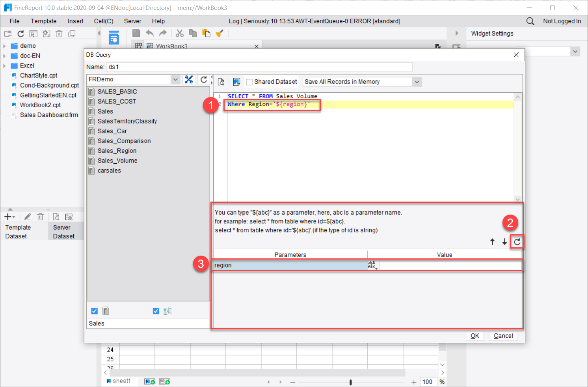This screenshot has height=387, width=588.
Task: Move the region parameter up
Action: [492, 242]
